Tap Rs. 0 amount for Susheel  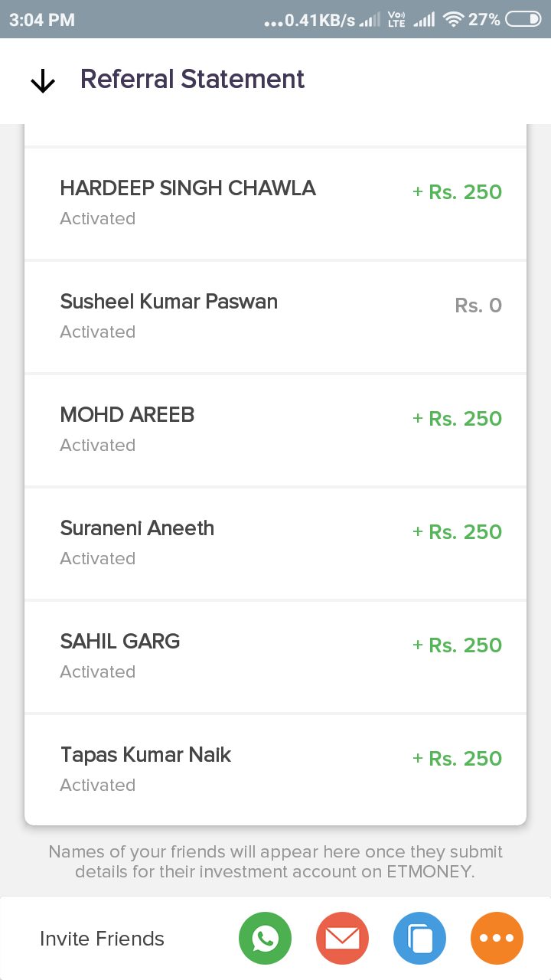(x=478, y=305)
